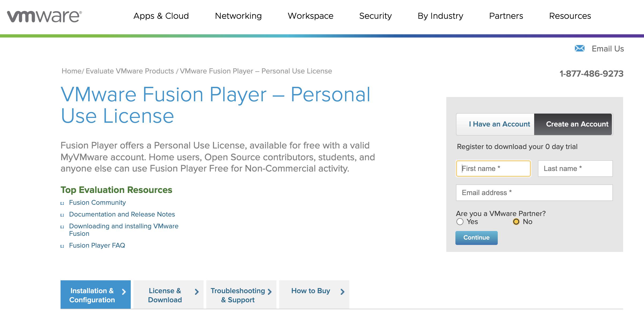The image size is (644, 313).
Task: Click chevron arrow beside Troubleshooting & Support
Action: point(269,292)
